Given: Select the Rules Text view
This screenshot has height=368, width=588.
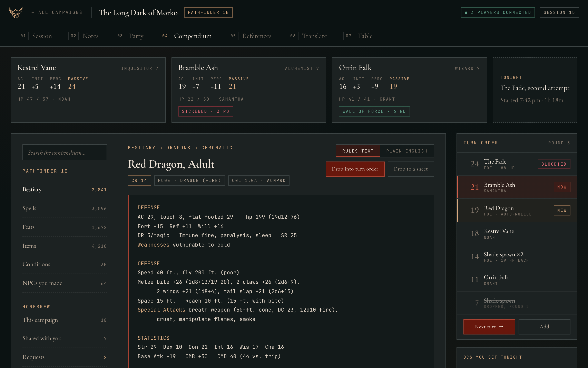Looking at the screenshot, I should (x=358, y=151).
